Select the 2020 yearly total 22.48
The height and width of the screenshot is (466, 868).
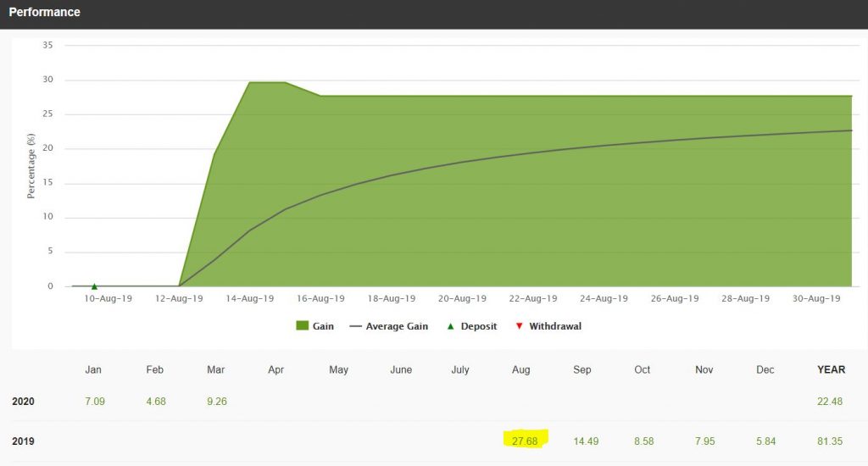pos(829,402)
